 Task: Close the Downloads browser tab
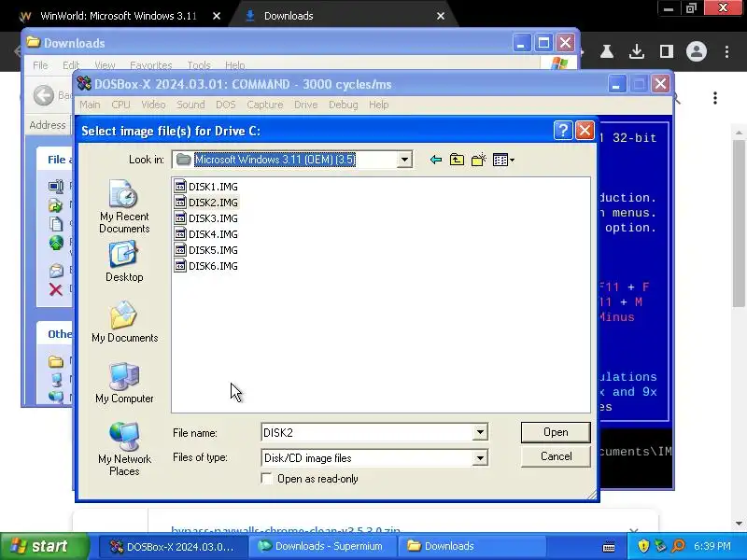[x=441, y=16]
